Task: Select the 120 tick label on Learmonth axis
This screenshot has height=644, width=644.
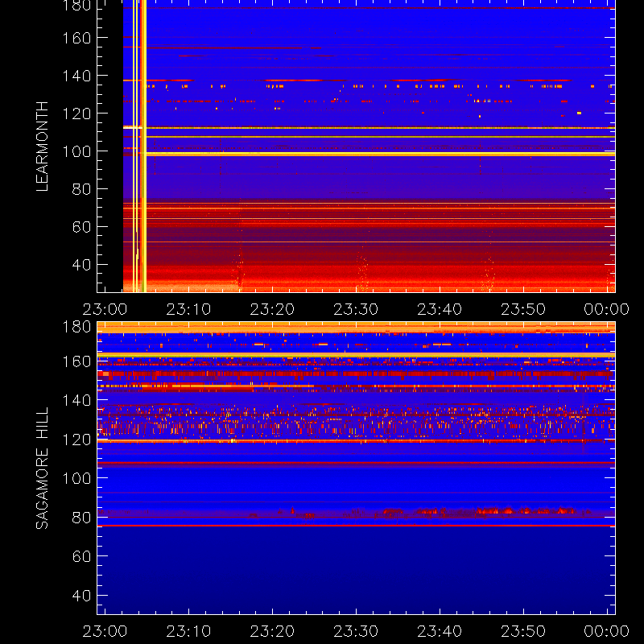Action: coord(76,114)
